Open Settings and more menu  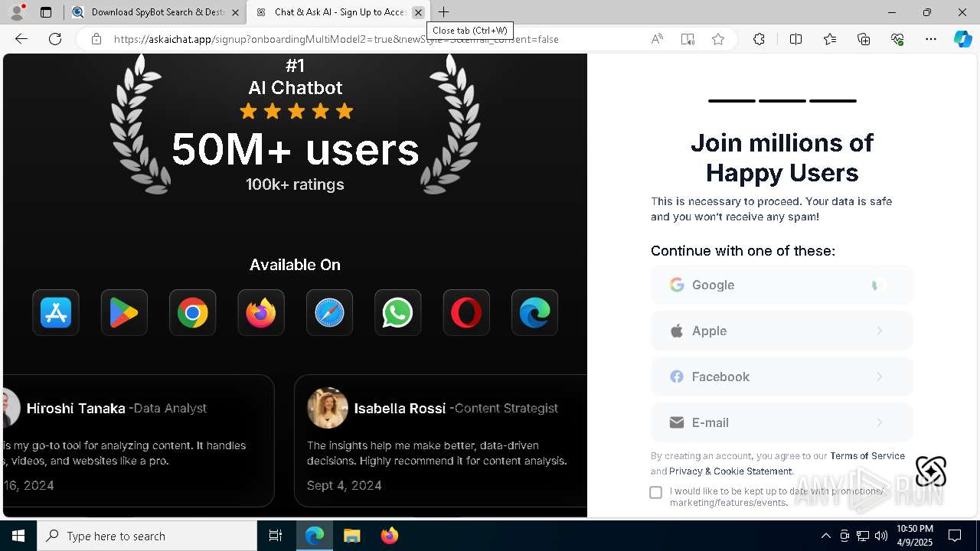(931, 39)
